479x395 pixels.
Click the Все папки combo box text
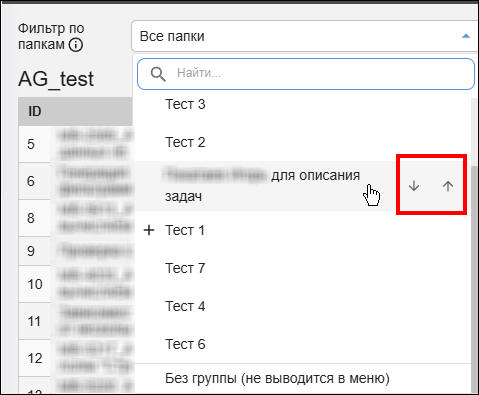[x=172, y=36]
